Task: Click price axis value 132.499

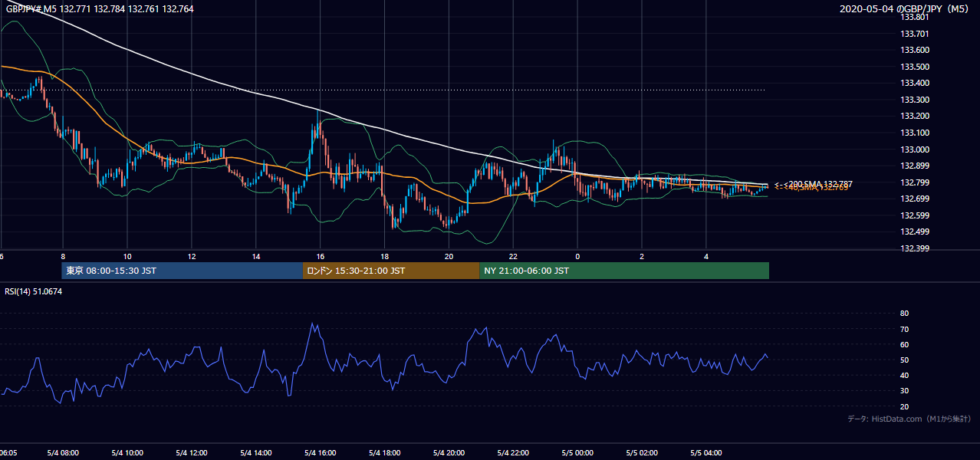Action: point(914,232)
